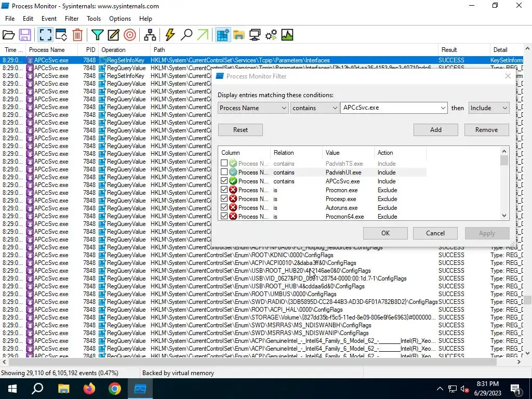Screen dimensions: 532x399
Task: Open the Options menu
Action: [x=120, y=19]
